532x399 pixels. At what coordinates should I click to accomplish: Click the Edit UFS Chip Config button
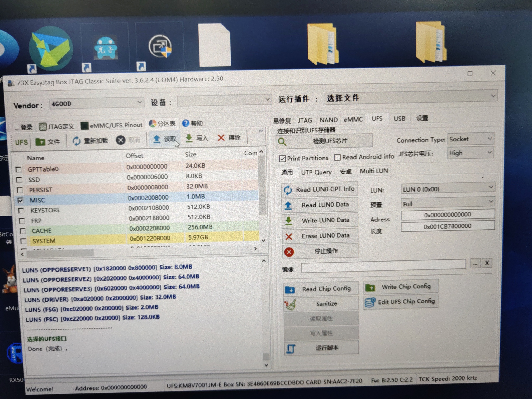pos(401,302)
